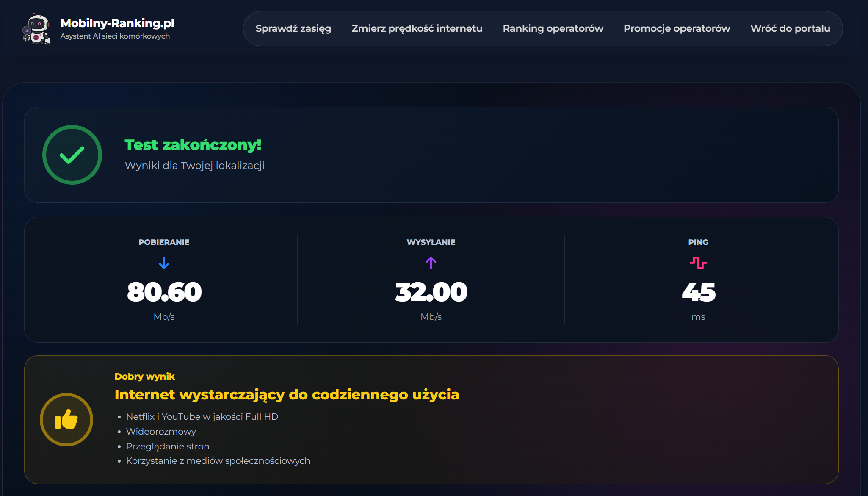Select the 32.00 upload speed value

431,292
